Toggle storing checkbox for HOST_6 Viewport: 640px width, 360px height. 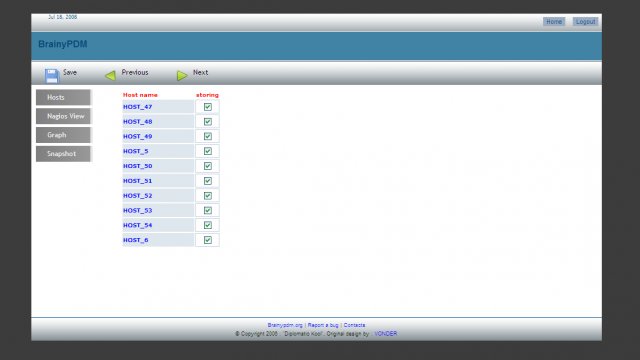208,240
